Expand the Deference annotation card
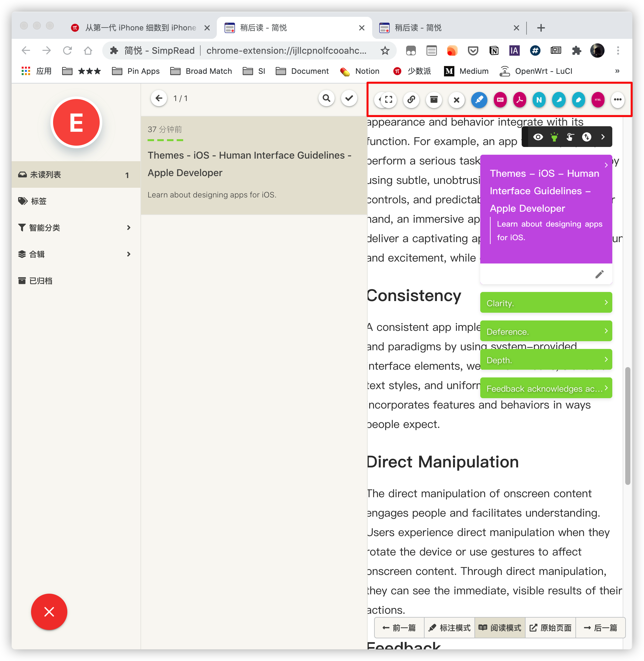644x661 pixels. point(546,331)
